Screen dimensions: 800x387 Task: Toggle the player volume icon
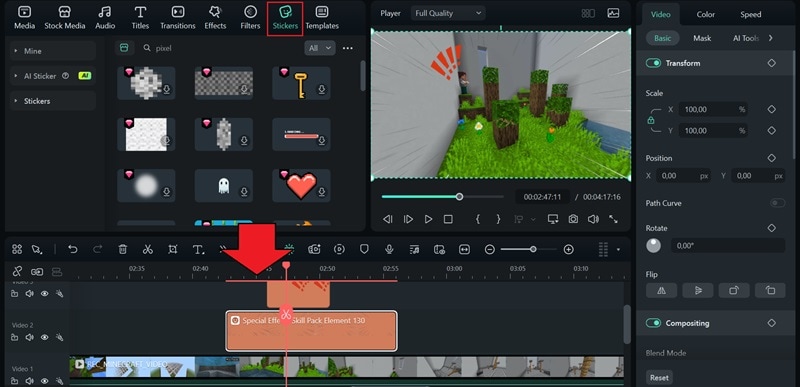click(x=593, y=219)
